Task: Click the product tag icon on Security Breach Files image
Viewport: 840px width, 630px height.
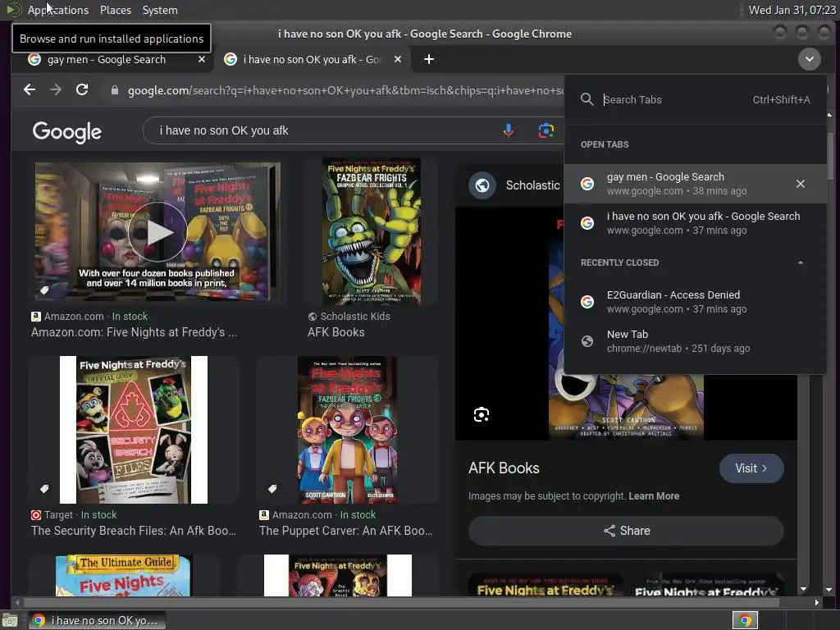Action: click(44, 489)
